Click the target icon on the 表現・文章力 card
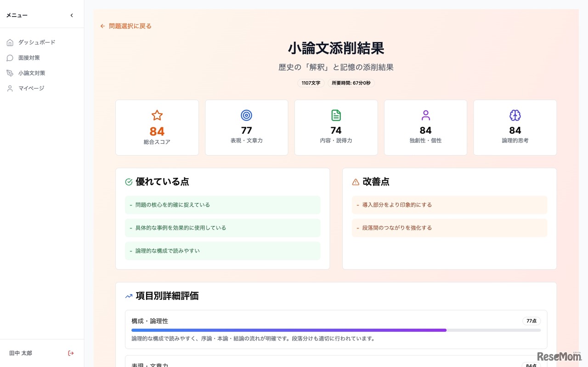Screen dimensions: 588x367 tap(246, 115)
